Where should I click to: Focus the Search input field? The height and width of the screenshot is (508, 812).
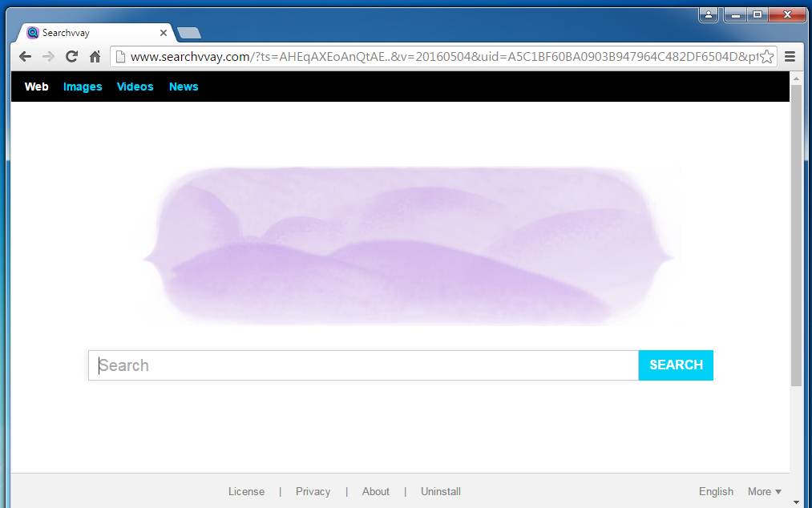[364, 365]
